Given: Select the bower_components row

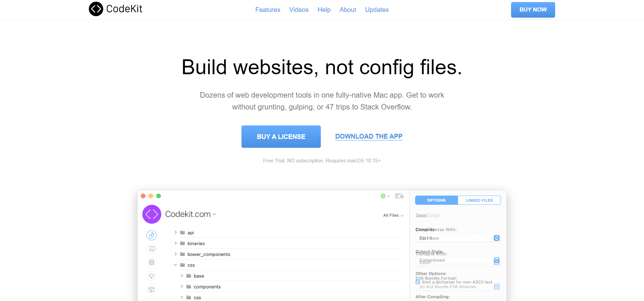Looking at the screenshot, I should 288,254.
